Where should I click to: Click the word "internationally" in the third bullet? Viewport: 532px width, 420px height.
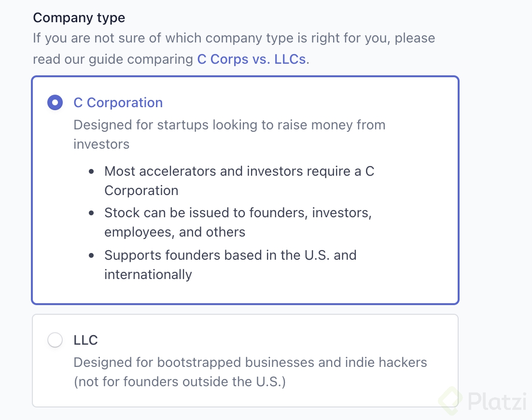(148, 275)
